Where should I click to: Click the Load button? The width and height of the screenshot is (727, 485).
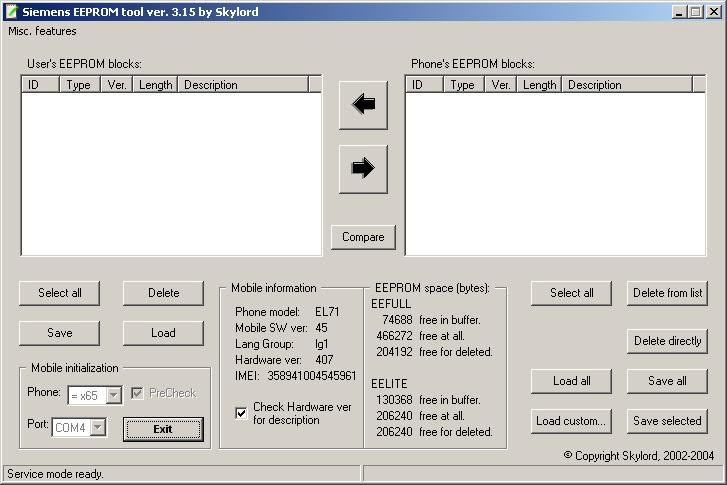[163, 333]
